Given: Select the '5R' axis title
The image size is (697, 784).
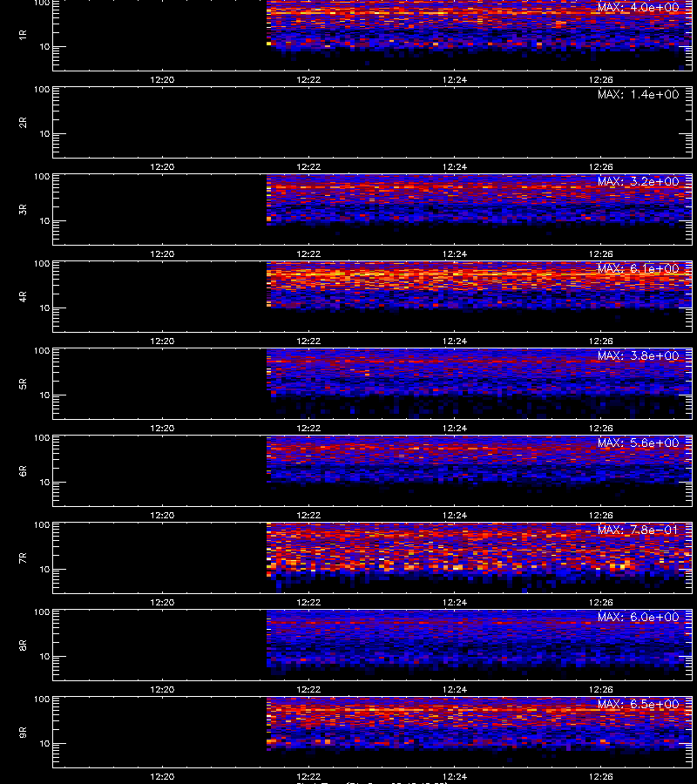Looking at the screenshot, I should pos(23,383).
